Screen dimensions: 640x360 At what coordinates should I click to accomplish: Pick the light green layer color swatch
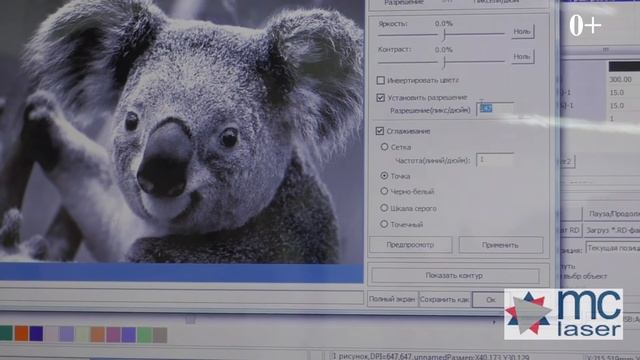click(x=144, y=335)
